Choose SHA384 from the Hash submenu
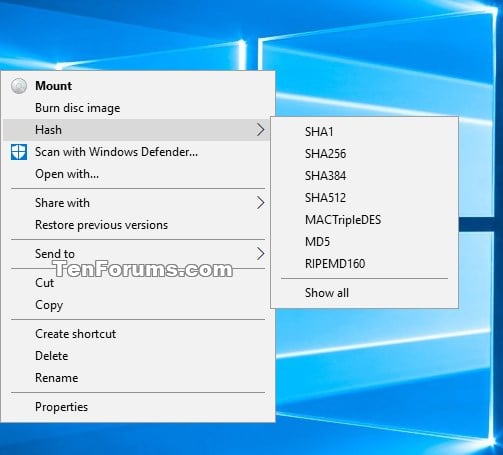Viewport: 503px width, 455px height. (364, 176)
